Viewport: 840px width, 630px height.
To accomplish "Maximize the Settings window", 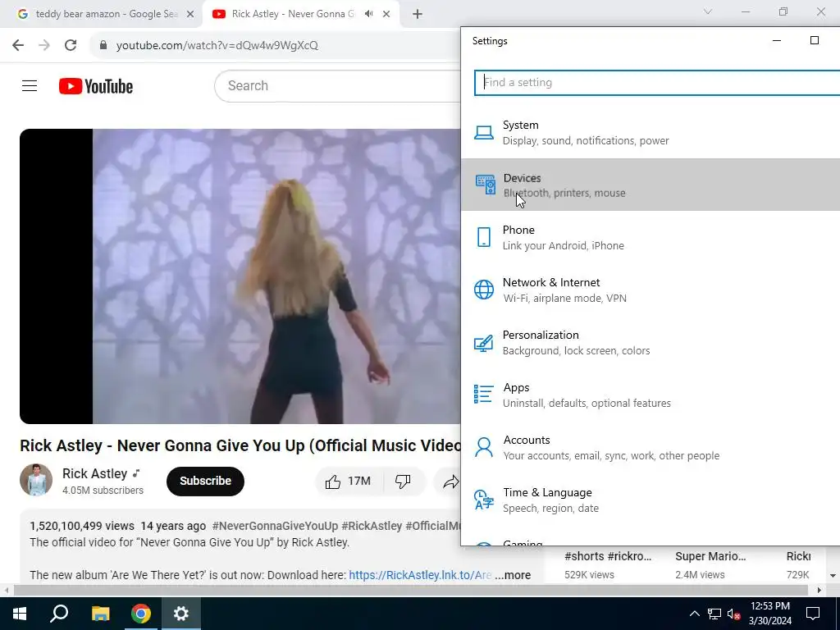I will click(x=815, y=41).
